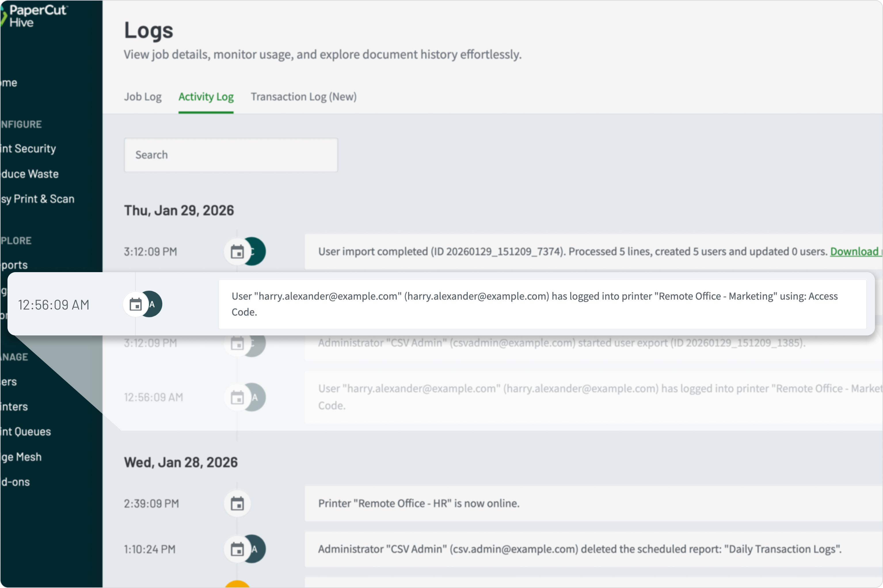883x588 pixels.
Task: Open Add-ons from sidebar
Action: (15, 482)
